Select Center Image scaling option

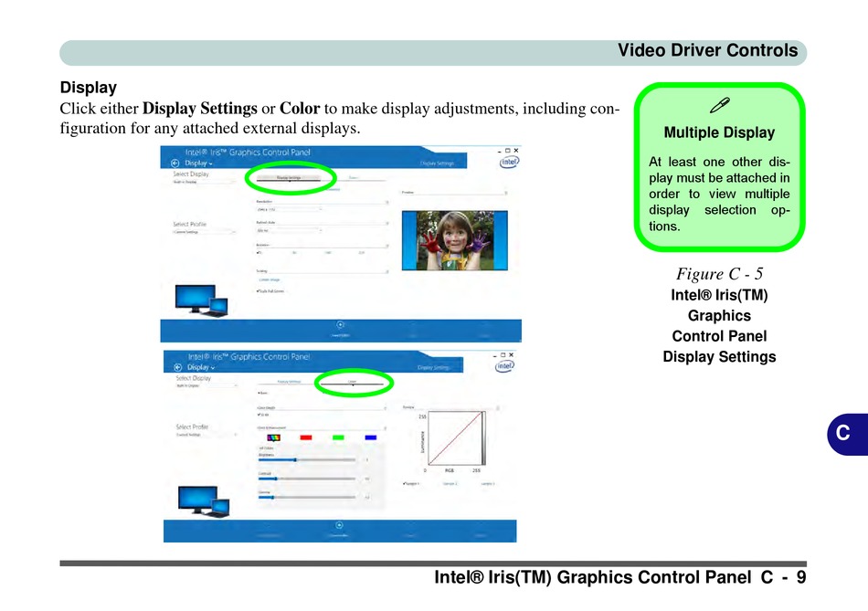(x=269, y=280)
